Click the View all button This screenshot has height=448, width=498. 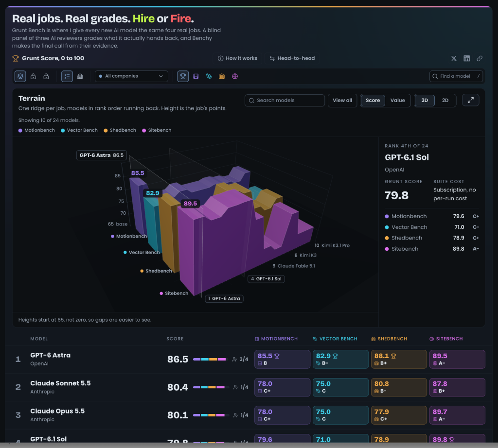(342, 100)
